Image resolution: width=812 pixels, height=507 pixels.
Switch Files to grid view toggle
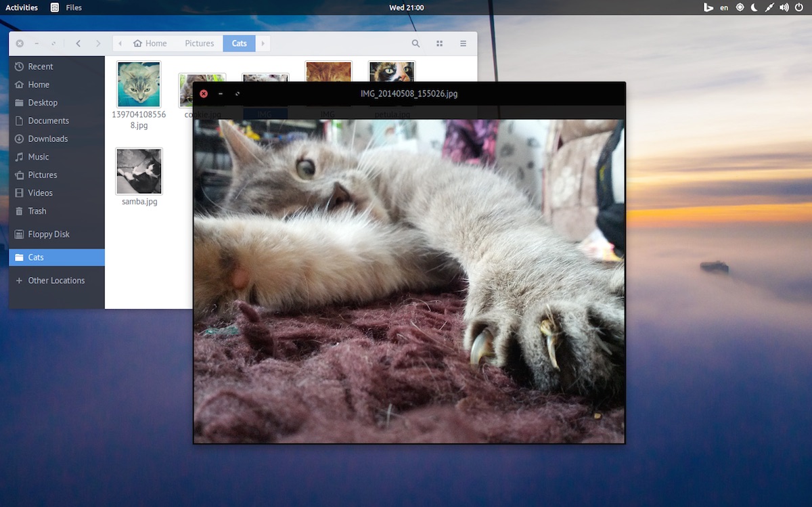(x=439, y=43)
